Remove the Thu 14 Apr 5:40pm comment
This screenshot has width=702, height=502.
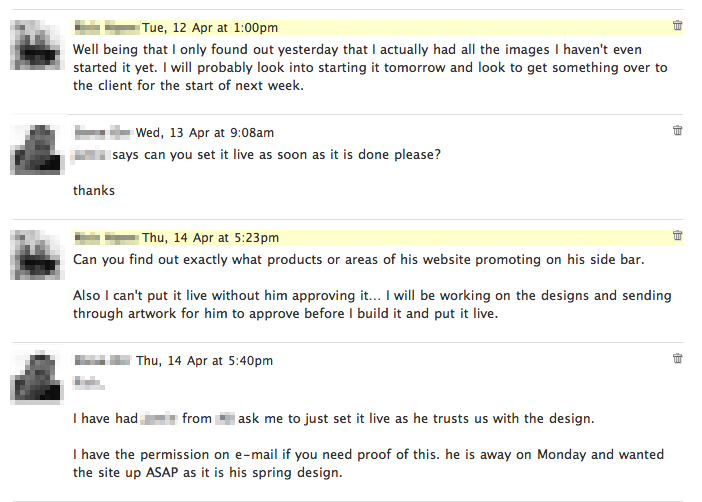tap(678, 358)
